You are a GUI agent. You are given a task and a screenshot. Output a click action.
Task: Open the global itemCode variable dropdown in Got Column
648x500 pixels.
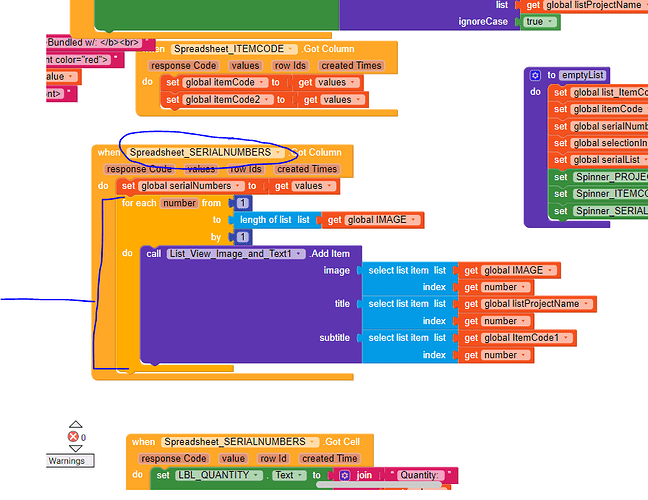[x=262, y=83]
